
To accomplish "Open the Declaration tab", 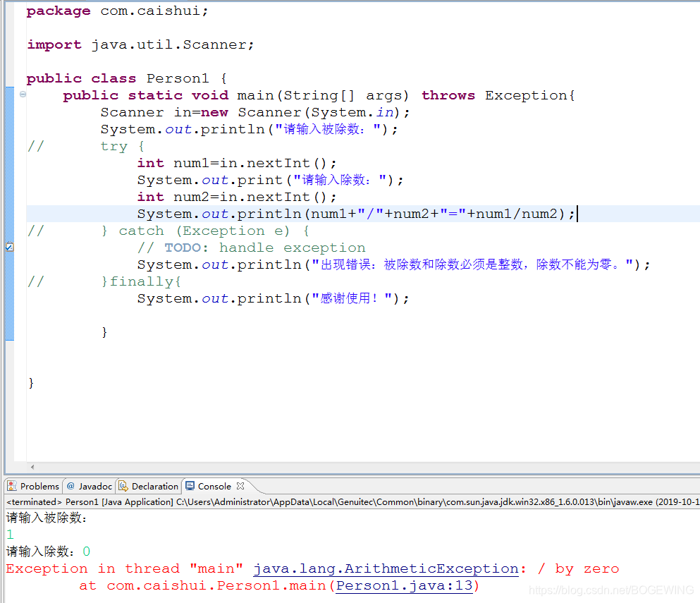I will coord(149,486).
